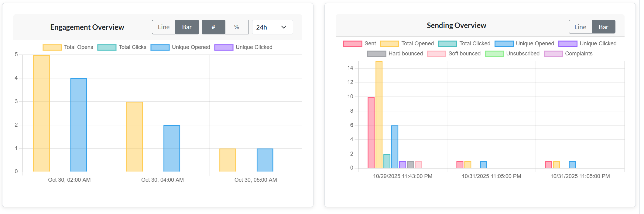Image resolution: width=644 pixels, height=214 pixels.
Task: Select Bar view in Sending Overview
Action: pyautogui.click(x=603, y=27)
